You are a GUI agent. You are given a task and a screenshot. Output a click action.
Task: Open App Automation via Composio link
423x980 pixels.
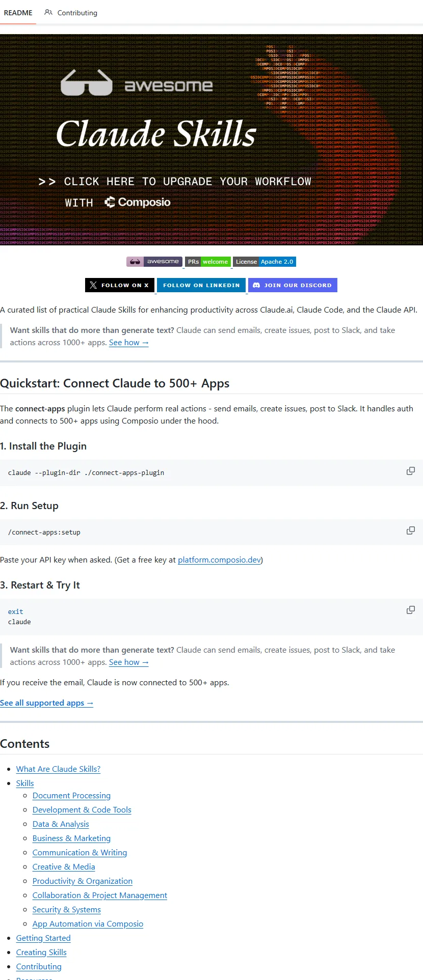click(88, 924)
